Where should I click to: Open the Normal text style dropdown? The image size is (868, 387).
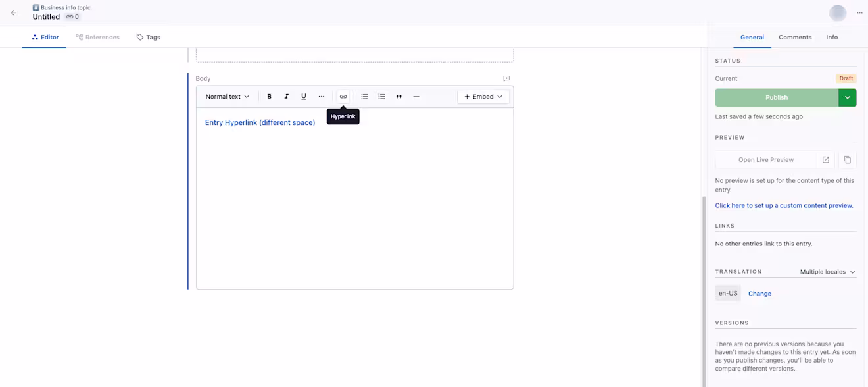click(x=228, y=97)
